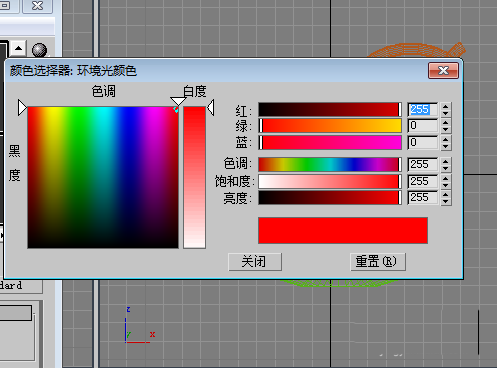Screen dimensions: 497x368
Task: Decrease the 饱和度 value with down spinner
Action: point(446,185)
